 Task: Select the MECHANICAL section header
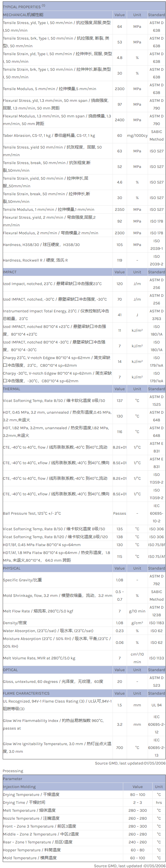[x=23, y=15]
